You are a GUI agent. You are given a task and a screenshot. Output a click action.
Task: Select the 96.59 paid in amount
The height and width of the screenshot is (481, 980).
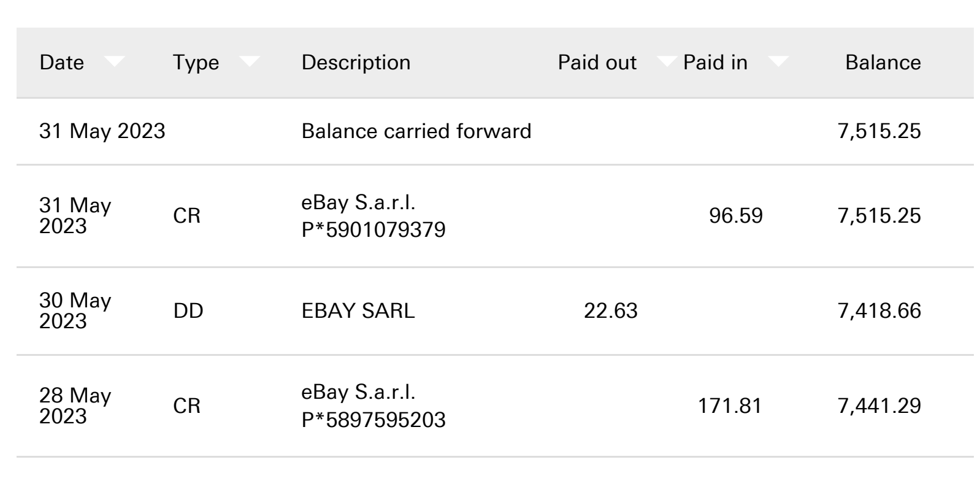pyautogui.click(x=736, y=216)
